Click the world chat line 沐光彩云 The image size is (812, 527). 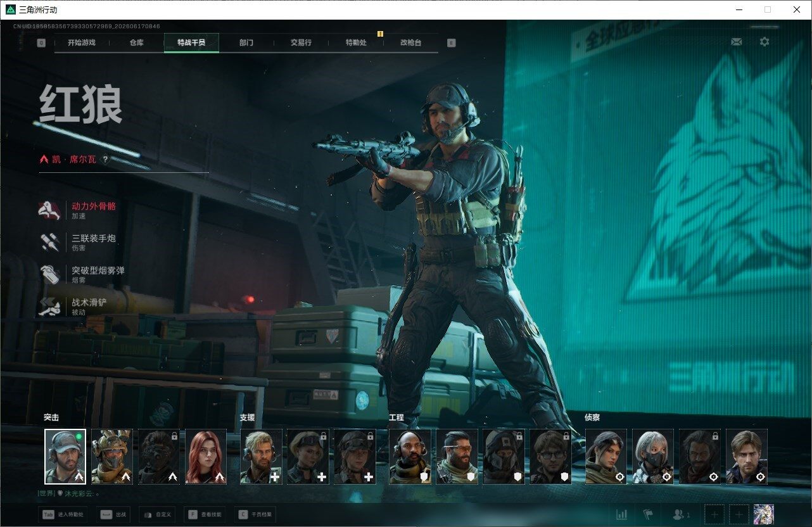(x=68, y=493)
